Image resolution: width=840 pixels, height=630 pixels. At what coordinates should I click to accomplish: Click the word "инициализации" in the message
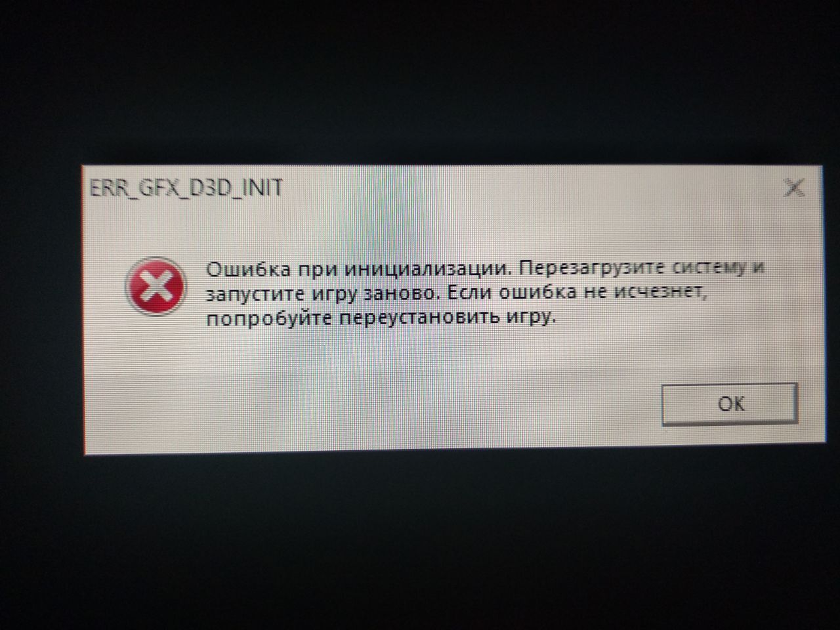pyautogui.click(x=427, y=269)
